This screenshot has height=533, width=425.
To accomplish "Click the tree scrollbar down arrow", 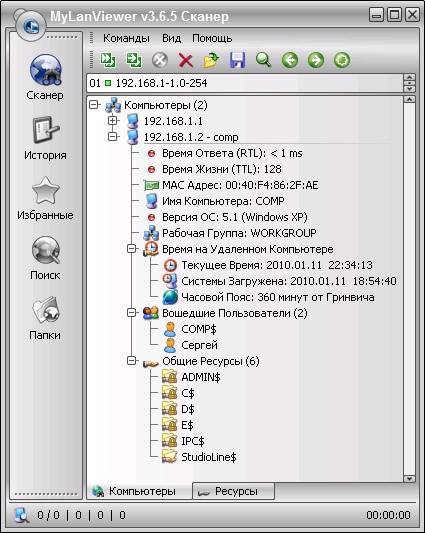I will click(409, 478).
